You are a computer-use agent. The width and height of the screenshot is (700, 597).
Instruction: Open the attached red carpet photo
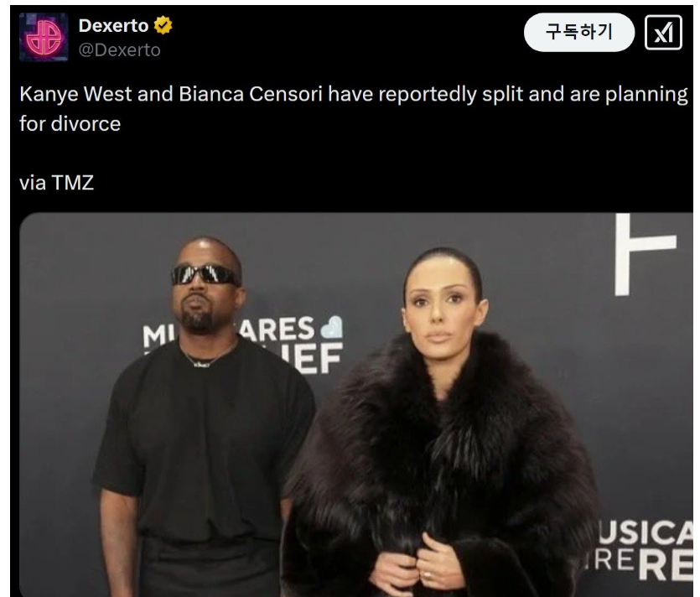pos(356,404)
